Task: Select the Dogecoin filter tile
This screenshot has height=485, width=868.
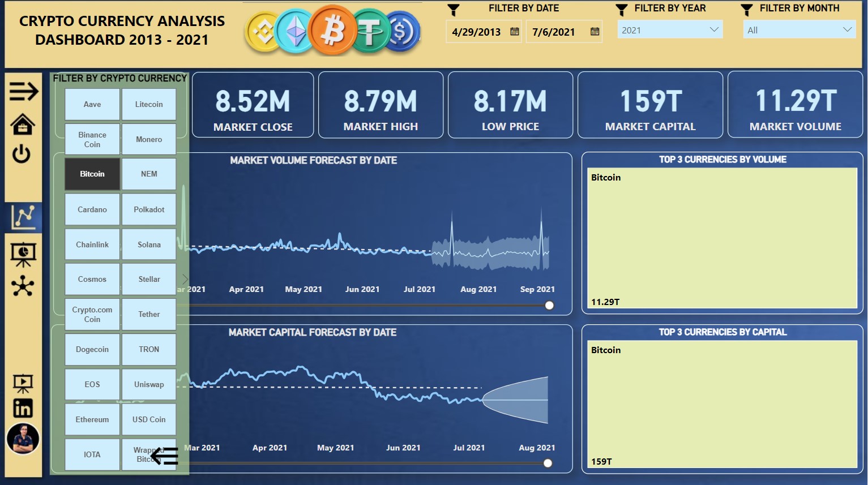Action: (92, 349)
